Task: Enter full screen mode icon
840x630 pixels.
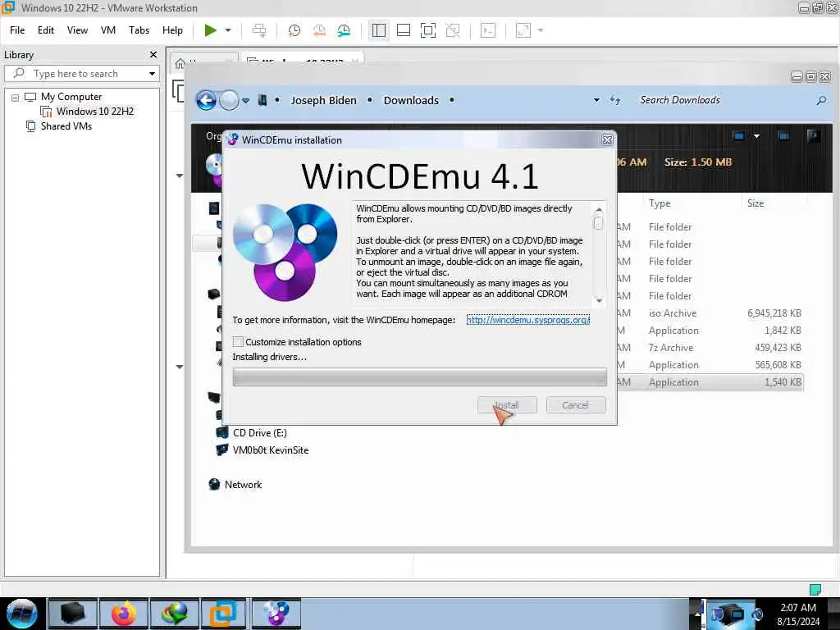Action: pos(428,30)
